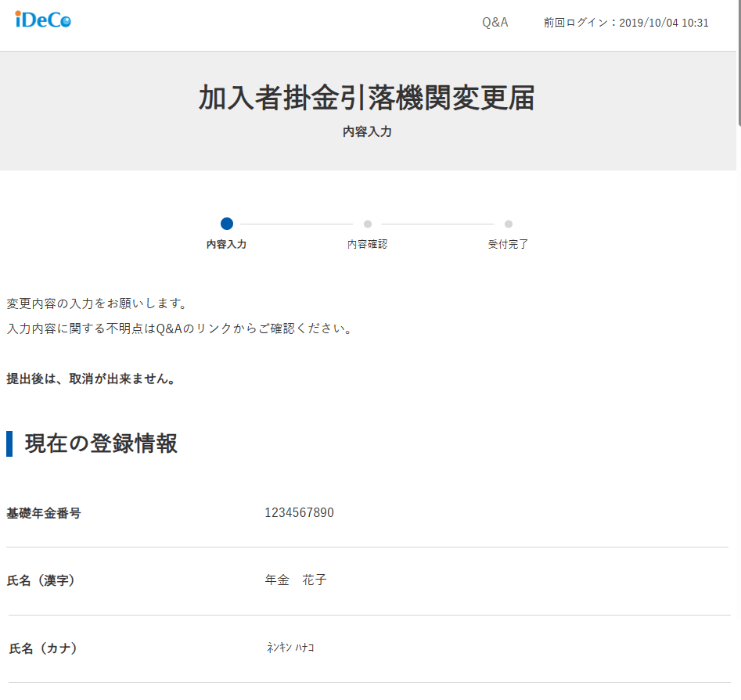Open the Q&A link in the header

coord(495,23)
